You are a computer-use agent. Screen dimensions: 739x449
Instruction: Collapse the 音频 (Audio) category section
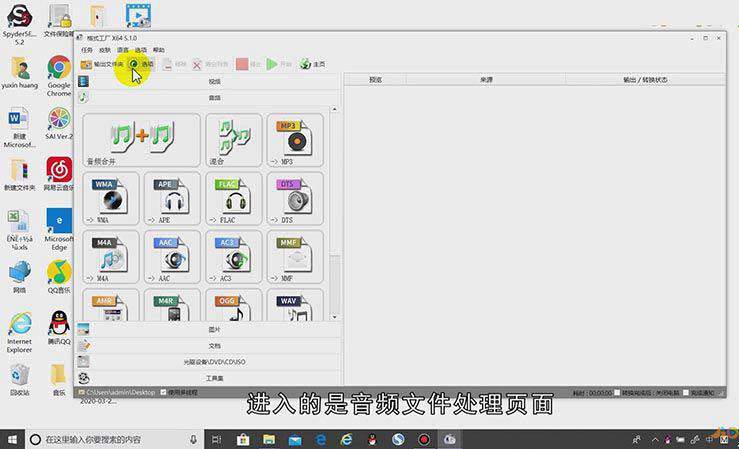point(208,98)
